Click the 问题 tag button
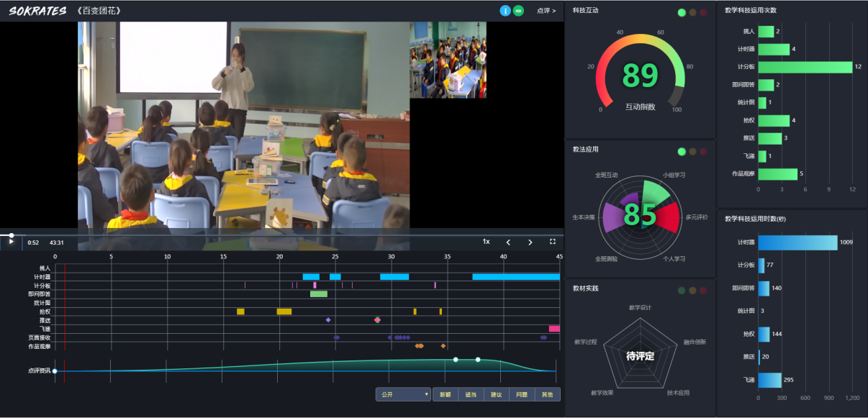This screenshot has width=868, height=418. [x=522, y=394]
